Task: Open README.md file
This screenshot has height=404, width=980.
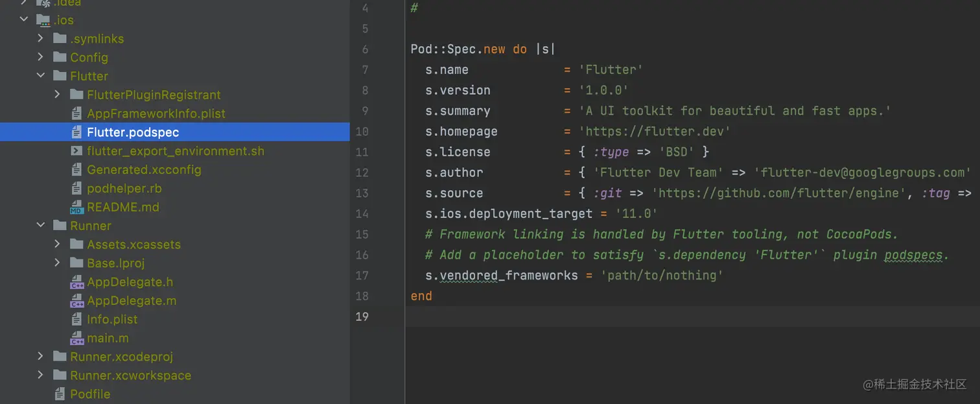Action: point(123,208)
